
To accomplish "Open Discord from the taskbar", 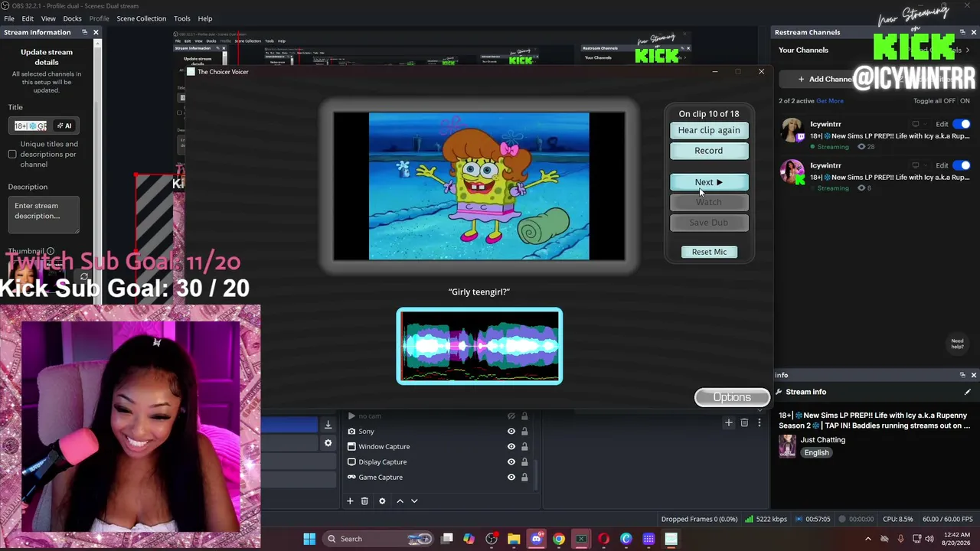I will tap(536, 539).
